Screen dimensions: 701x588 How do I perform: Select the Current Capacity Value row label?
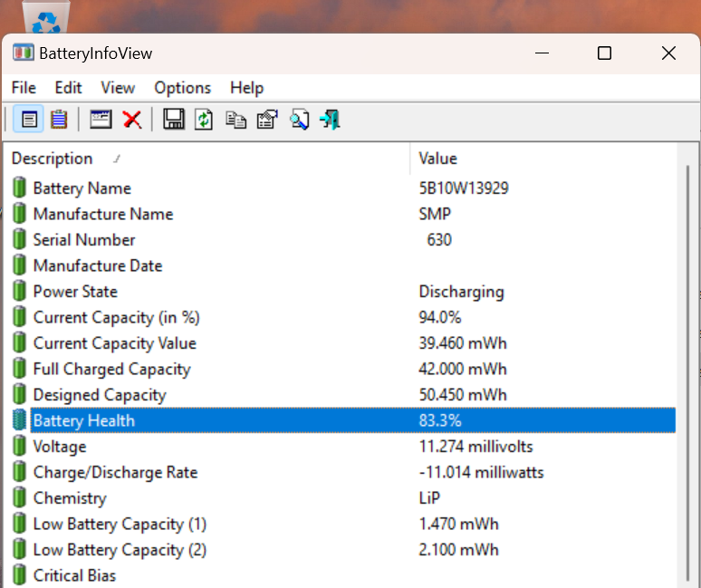(115, 343)
